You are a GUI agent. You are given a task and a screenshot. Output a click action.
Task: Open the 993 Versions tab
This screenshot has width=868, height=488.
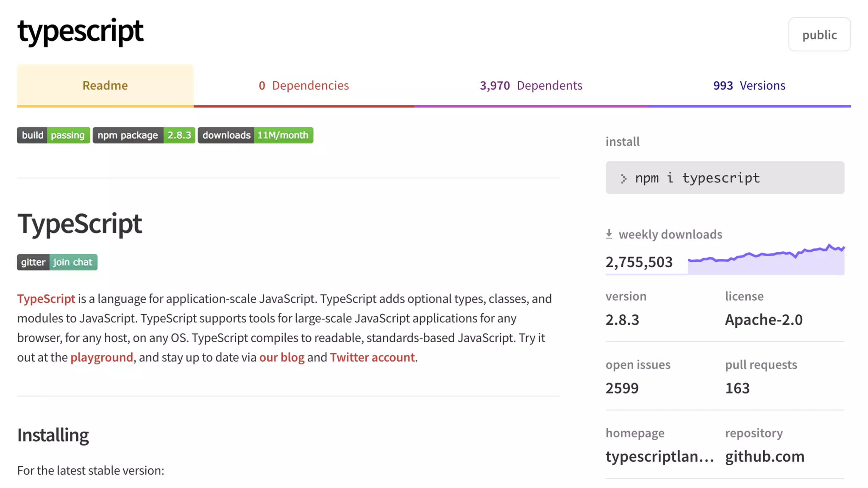click(749, 85)
